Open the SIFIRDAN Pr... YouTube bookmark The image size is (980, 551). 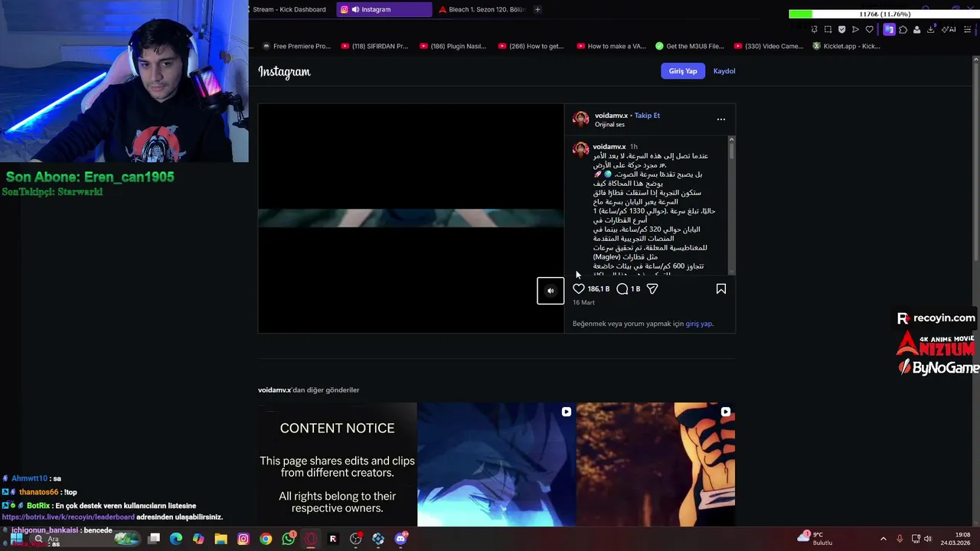[x=375, y=46]
